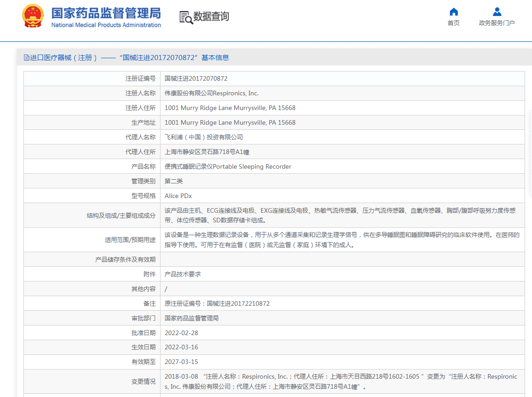This screenshot has height=397, width=532.
Task: Click attachment value 产品技术要求
Action: [183, 274]
